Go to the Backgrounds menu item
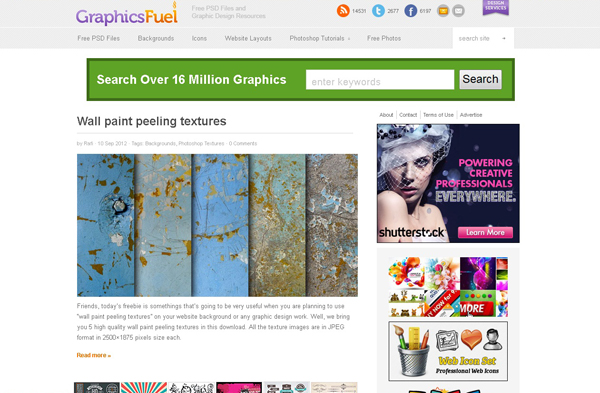600x393 pixels. click(x=156, y=38)
